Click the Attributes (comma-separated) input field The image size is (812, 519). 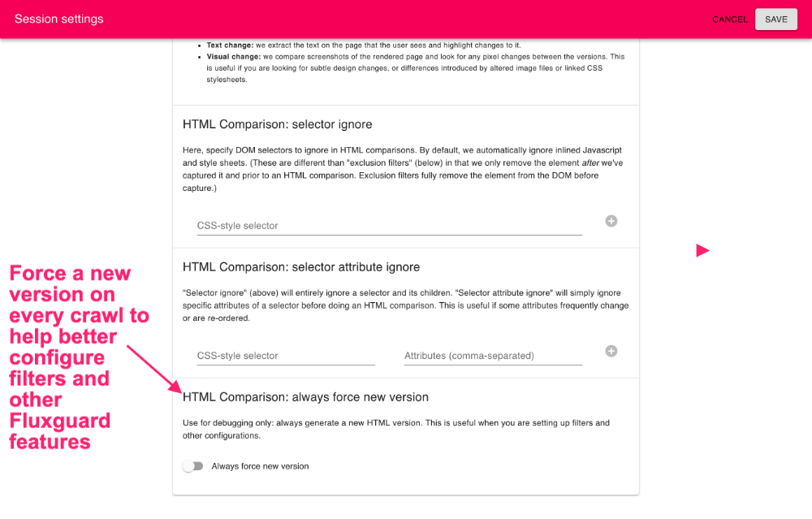493,356
